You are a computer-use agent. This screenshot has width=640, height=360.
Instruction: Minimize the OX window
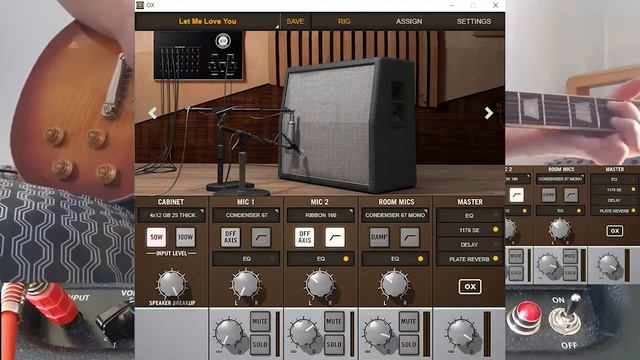451,5
